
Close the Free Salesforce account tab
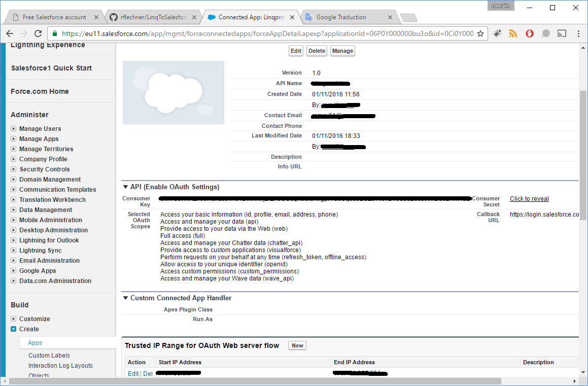tap(96, 17)
